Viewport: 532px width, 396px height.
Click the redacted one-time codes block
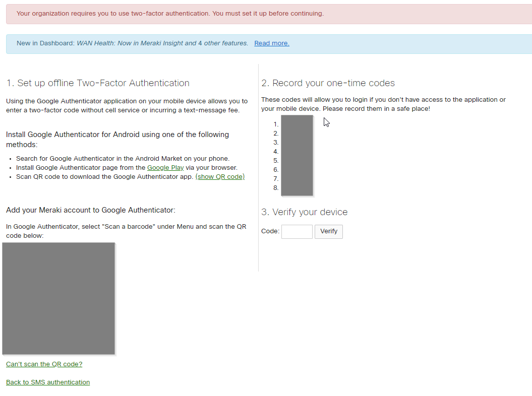point(297,155)
